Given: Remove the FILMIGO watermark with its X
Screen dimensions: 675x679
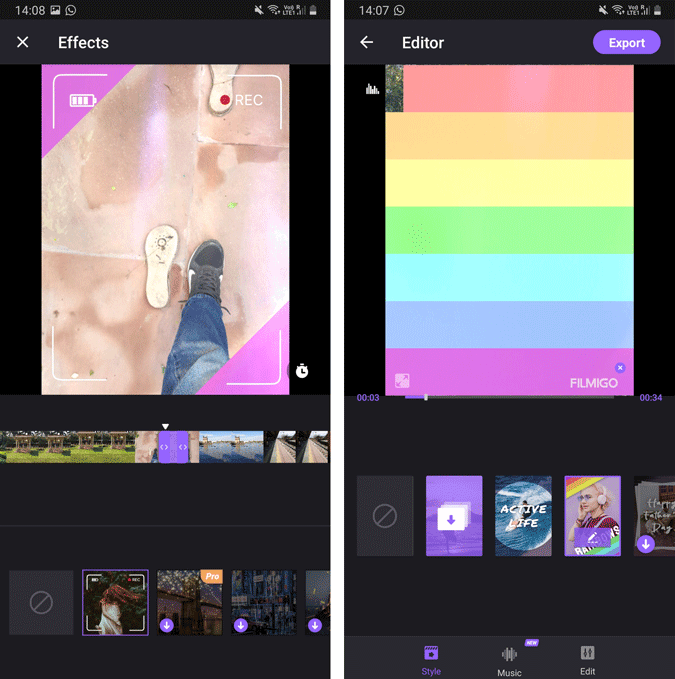Looking at the screenshot, I should coord(620,368).
